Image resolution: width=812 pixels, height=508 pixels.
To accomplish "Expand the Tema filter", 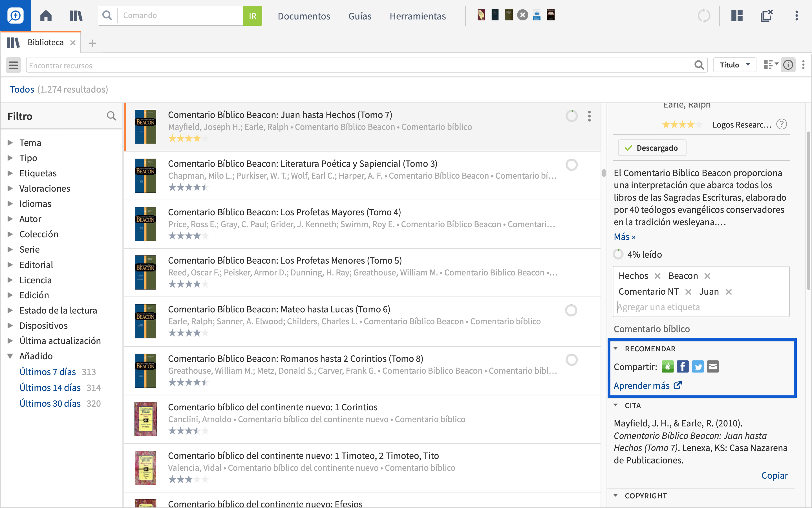I will pyautogui.click(x=10, y=143).
